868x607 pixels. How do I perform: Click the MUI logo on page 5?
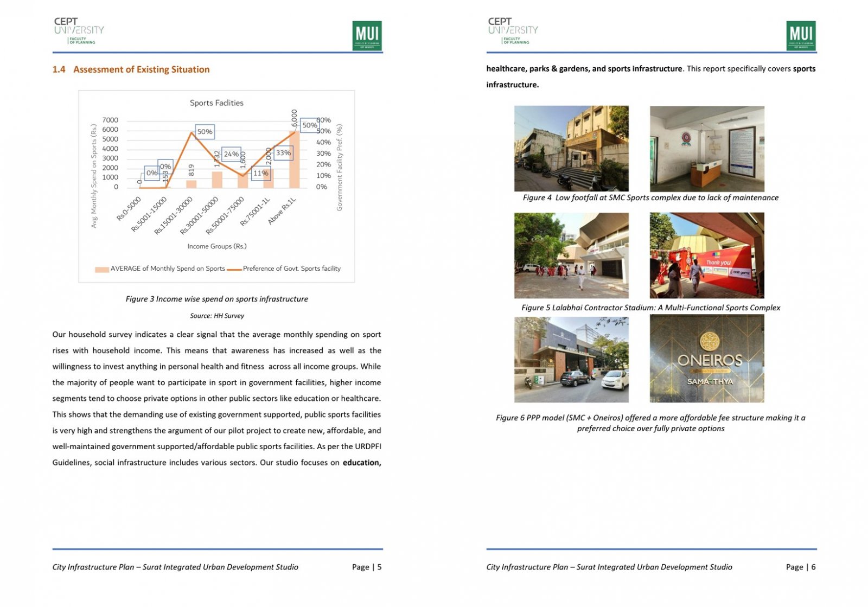point(367,35)
